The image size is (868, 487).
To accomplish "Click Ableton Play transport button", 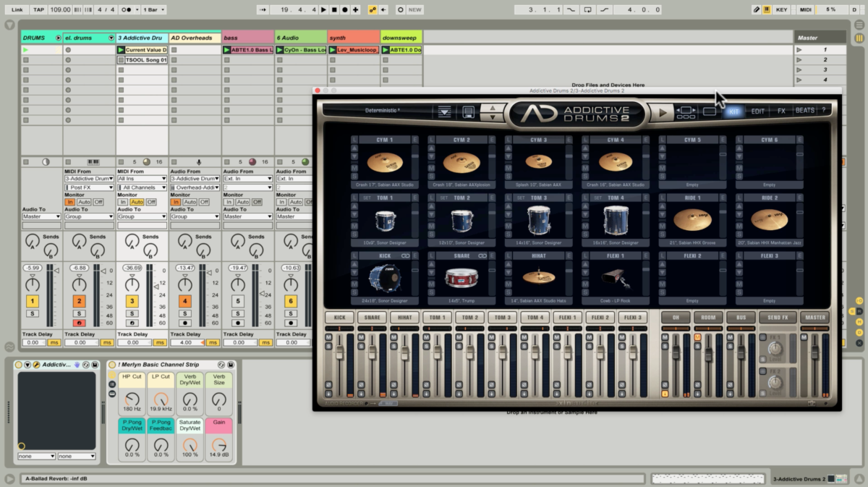I will [323, 9].
